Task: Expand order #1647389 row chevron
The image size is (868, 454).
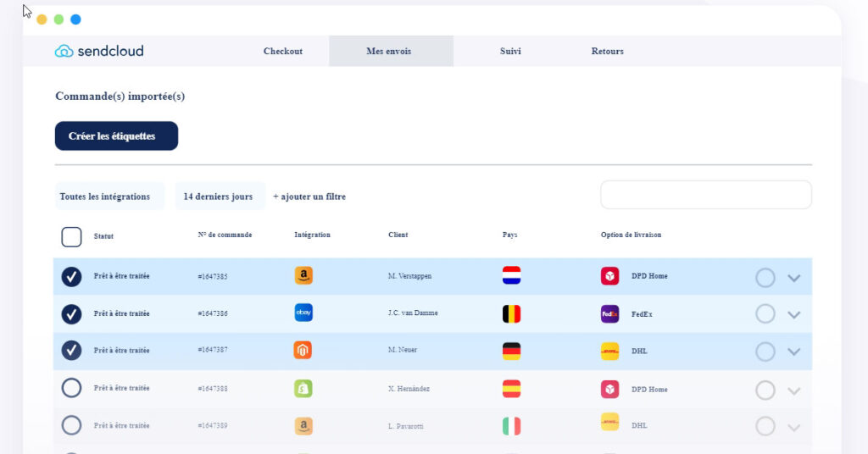Action: tap(794, 428)
